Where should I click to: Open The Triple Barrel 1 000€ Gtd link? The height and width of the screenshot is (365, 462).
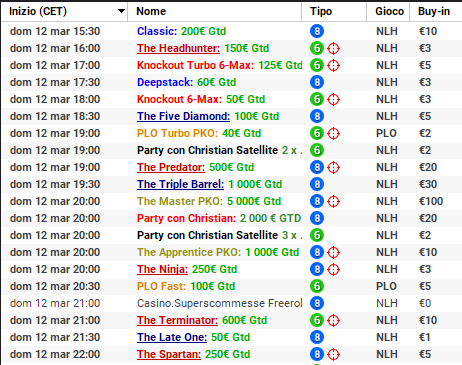209,184
